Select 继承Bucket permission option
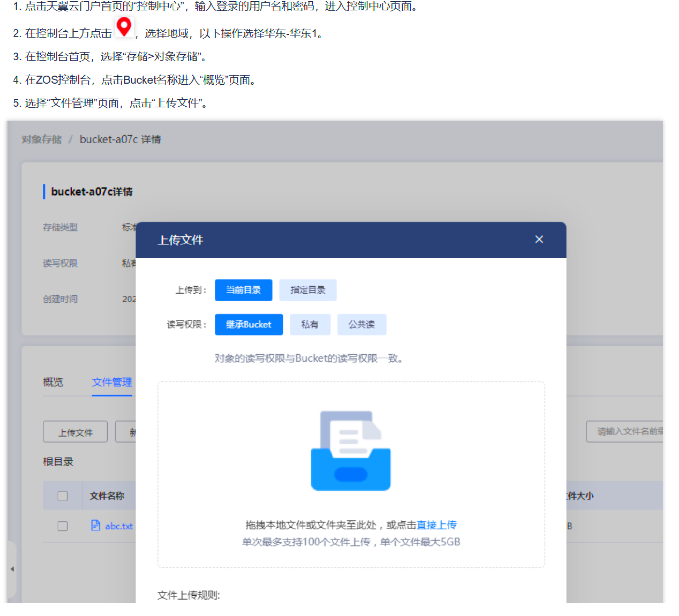 248,324
